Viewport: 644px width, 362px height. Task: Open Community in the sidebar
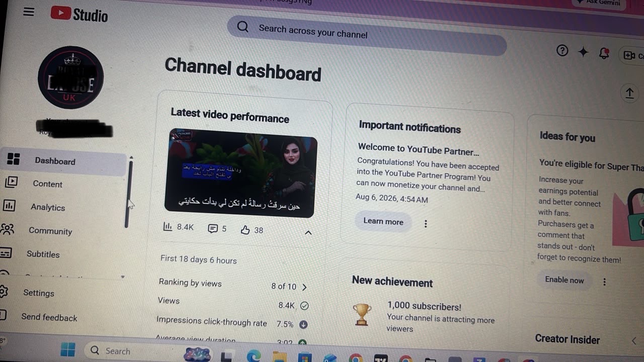point(50,231)
